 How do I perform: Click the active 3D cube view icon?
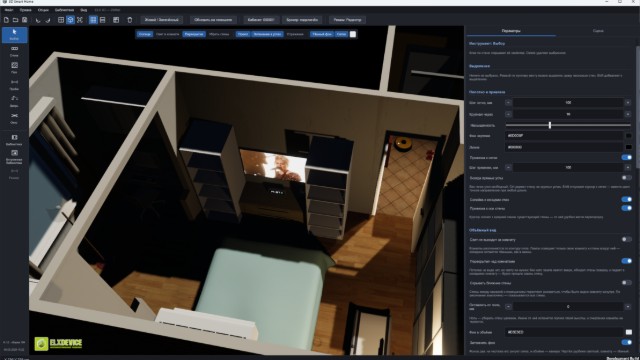coord(70,20)
